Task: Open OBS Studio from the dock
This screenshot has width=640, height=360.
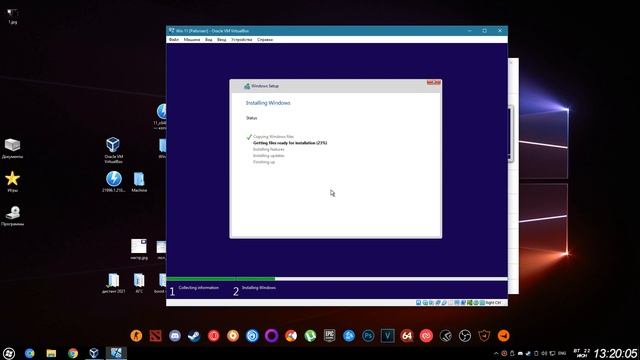Action: 465,336
